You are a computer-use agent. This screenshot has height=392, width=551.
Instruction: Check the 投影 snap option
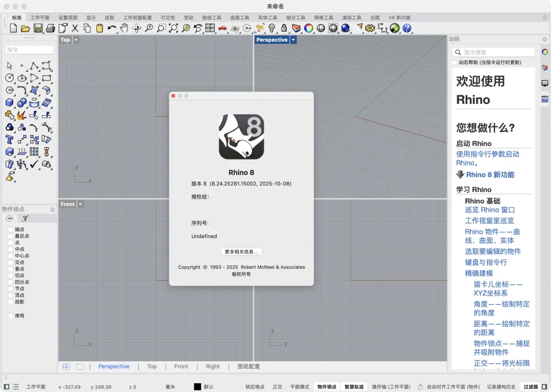11,302
